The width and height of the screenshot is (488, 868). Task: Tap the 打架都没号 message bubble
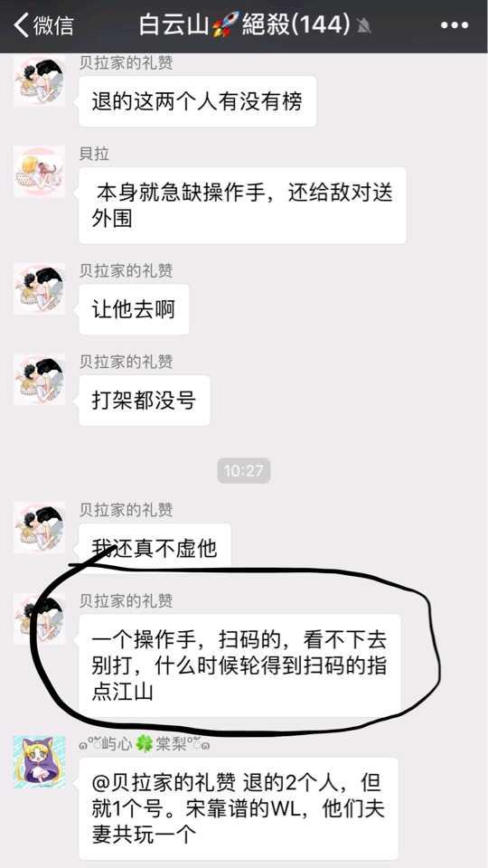click(x=145, y=401)
